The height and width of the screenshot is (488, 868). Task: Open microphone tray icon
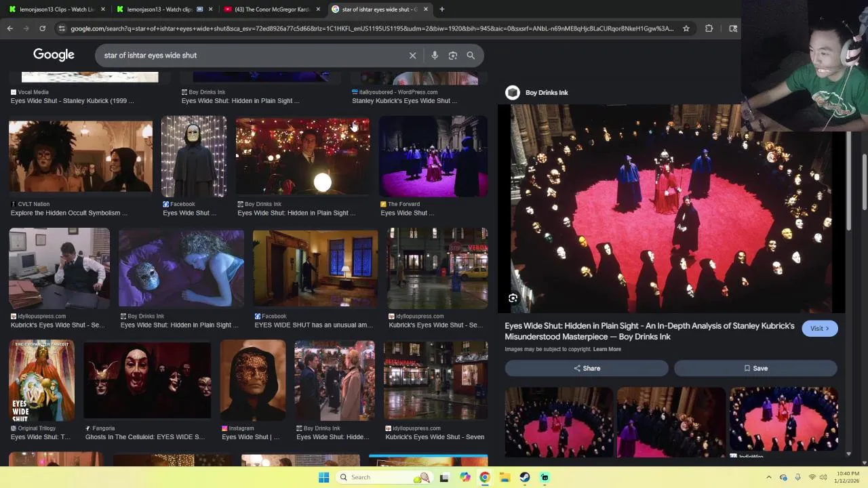pyautogui.click(x=798, y=477)
